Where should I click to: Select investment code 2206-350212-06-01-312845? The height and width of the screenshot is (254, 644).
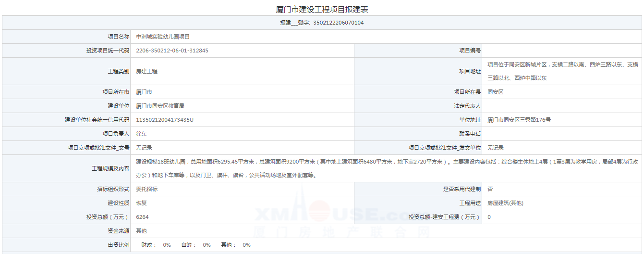pos(172,51)
